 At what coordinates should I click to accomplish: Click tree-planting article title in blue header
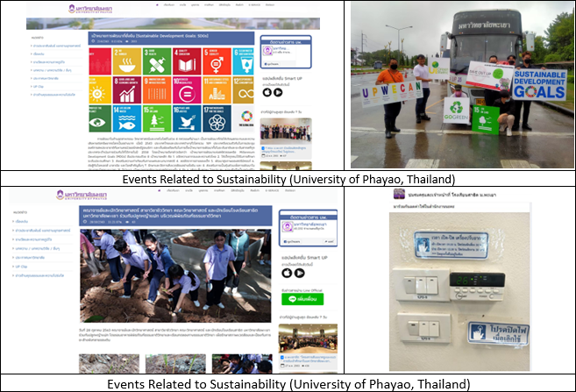170,213
